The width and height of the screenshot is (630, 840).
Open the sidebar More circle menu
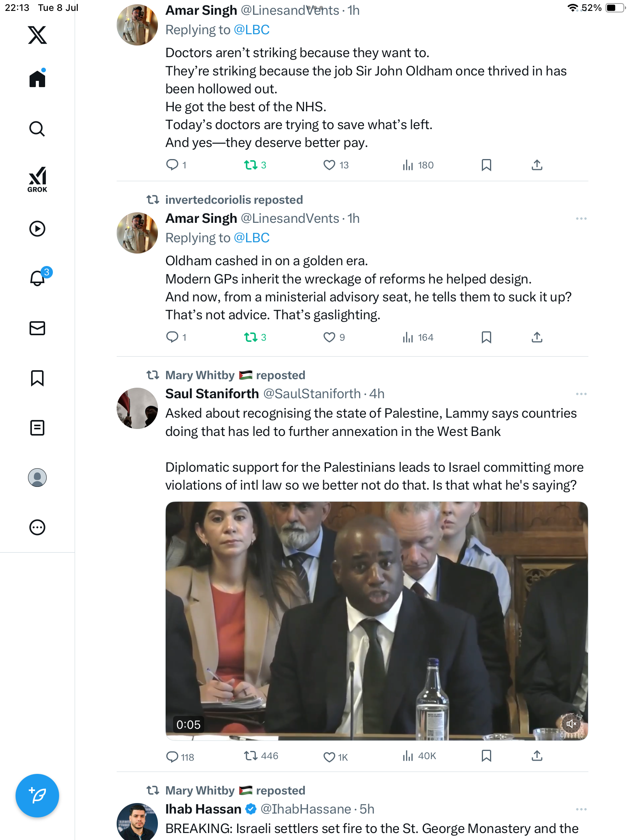37,527
